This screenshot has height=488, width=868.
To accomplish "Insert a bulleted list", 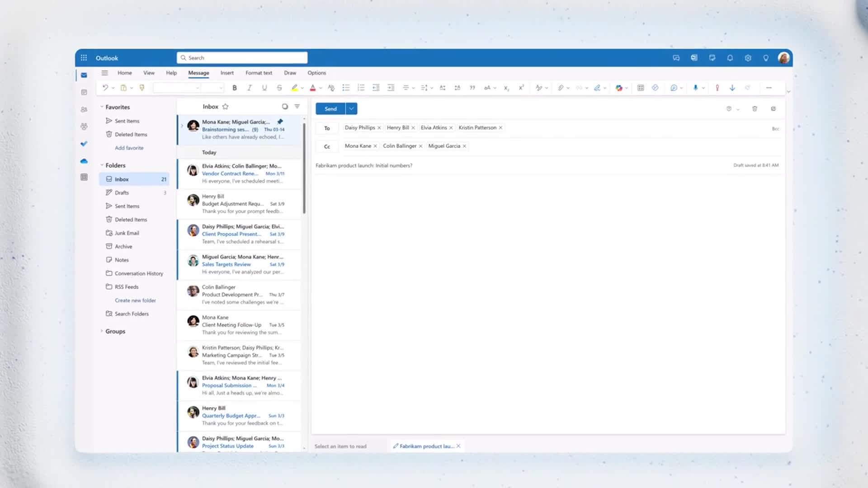I will 346,88.
